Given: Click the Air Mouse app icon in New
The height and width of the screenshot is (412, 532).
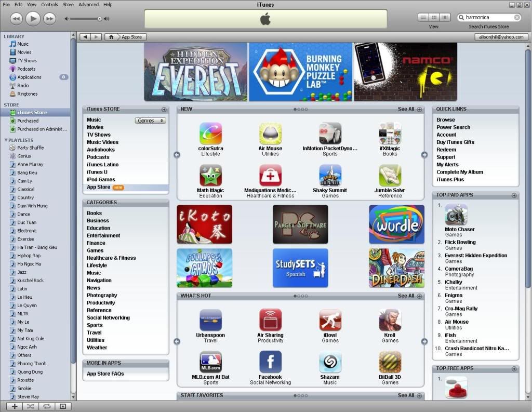Looking at the screenshot, I should coord(270,134).
